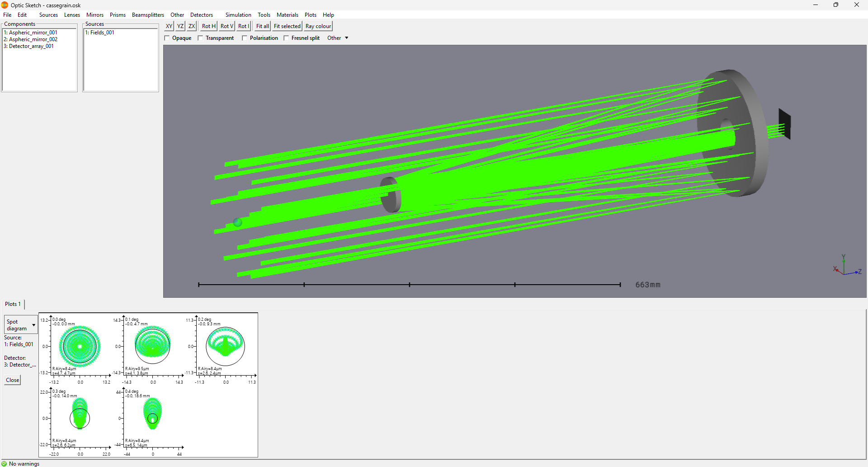Open the Simulation menu
The height and width of the screenshot is (467, 868).
tap(238, 15)
